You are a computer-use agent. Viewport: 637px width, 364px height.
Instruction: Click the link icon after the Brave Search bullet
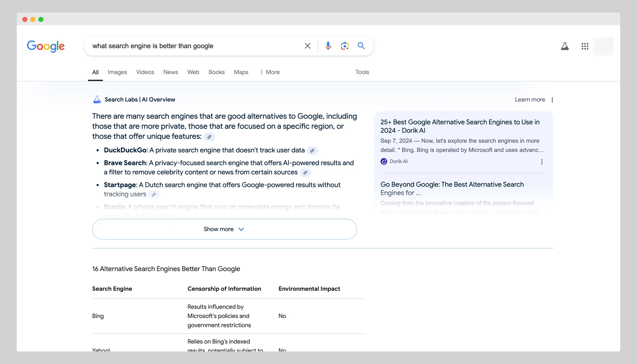click(x=305, y=173)
